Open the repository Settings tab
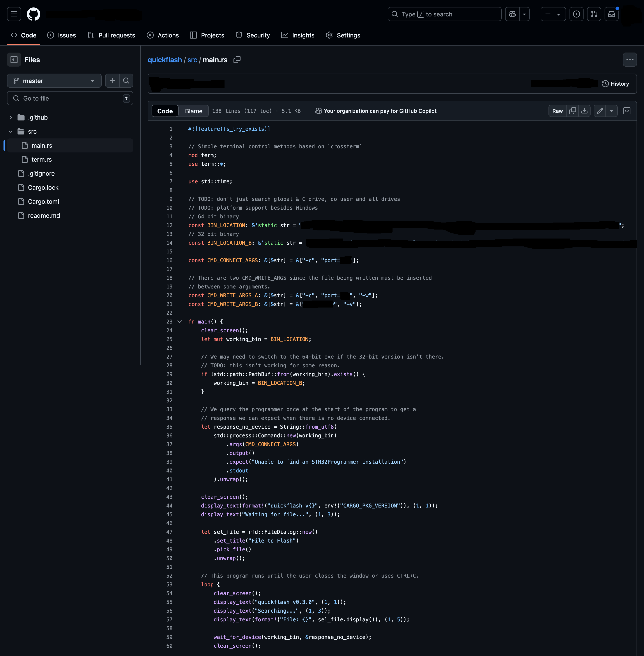The height and width of the screenshot is (656, 644). 343,35
